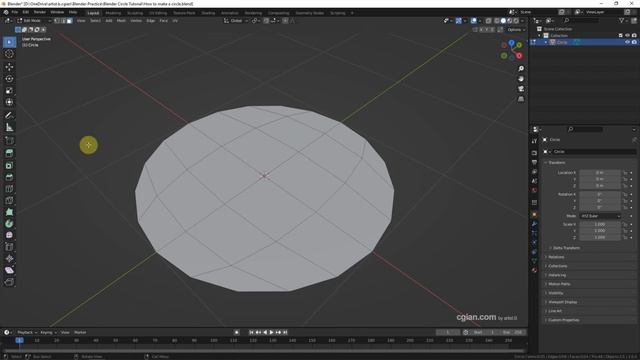Viewport: 640px width, 360px height.
Task: Select the Loop Cut tool
Action: 9,189
